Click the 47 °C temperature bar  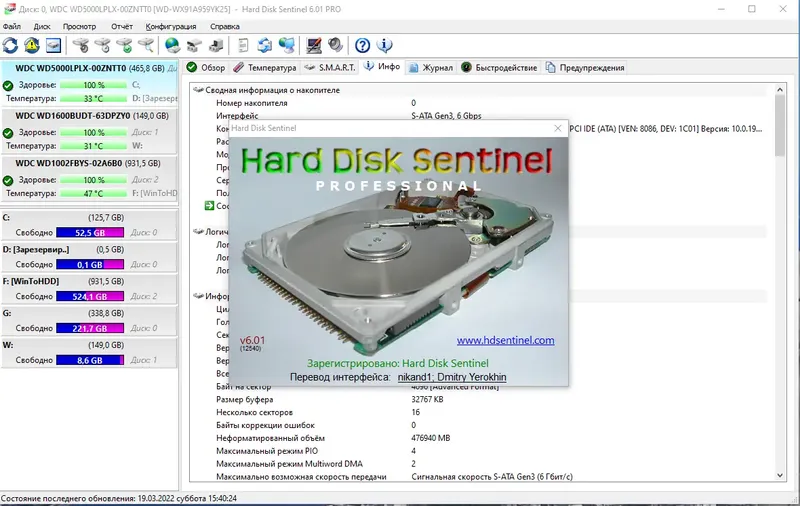(x=93, y=193)
